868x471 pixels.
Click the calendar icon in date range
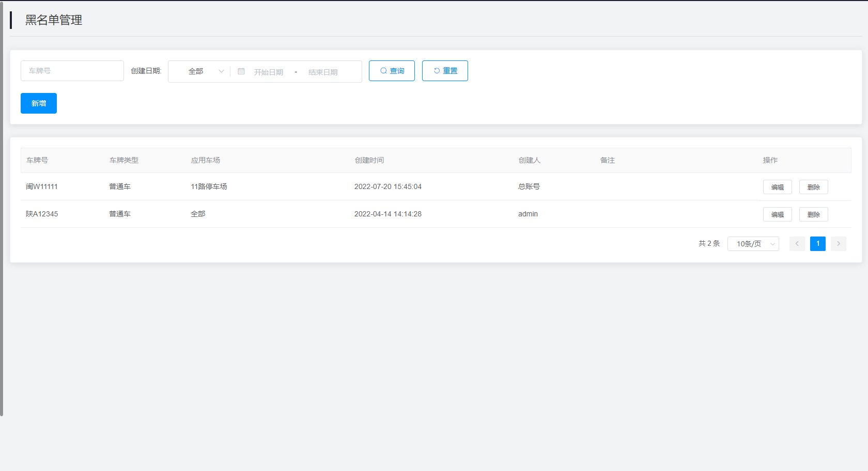tap(241, 71)
